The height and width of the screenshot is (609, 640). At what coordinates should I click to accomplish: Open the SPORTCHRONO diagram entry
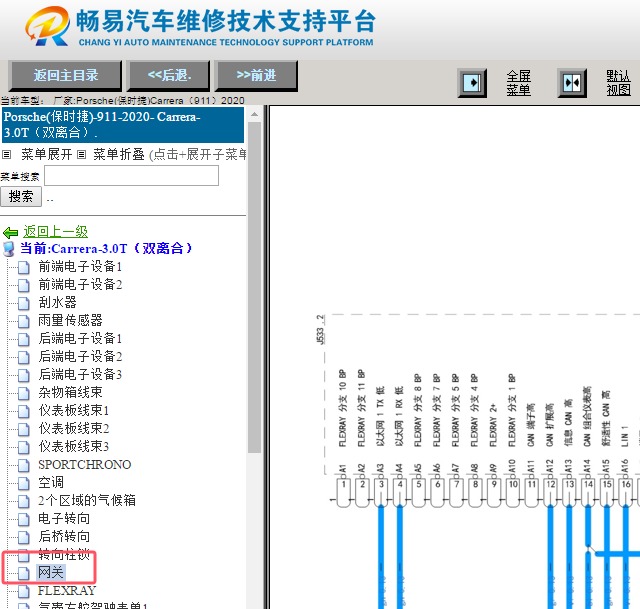click(84, 465)
